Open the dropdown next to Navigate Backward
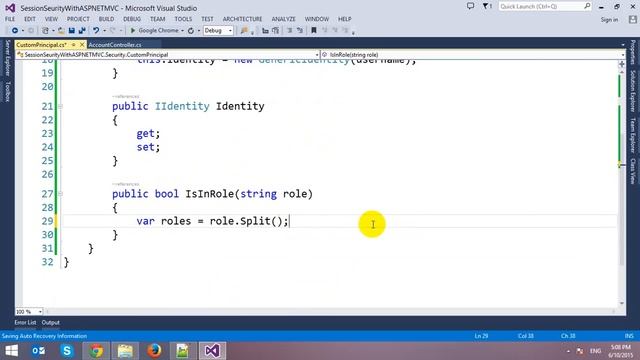Screen dimensions: 640x360 point(23,31)
